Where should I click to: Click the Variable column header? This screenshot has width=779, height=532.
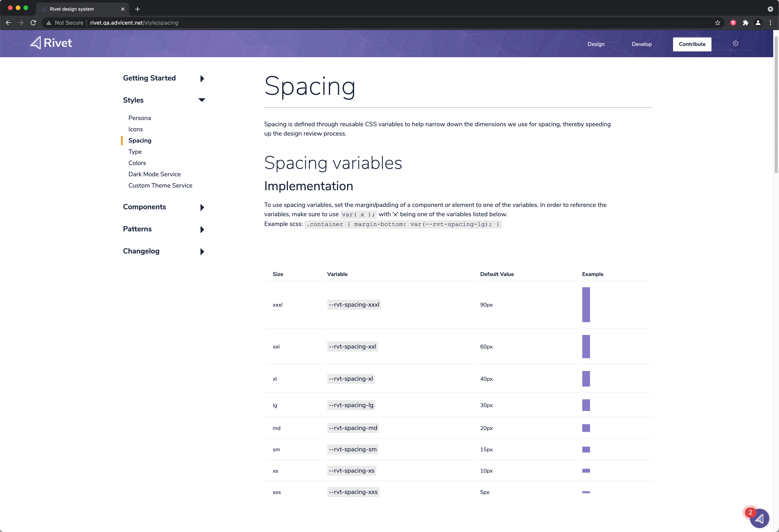[x=337, y=274]
